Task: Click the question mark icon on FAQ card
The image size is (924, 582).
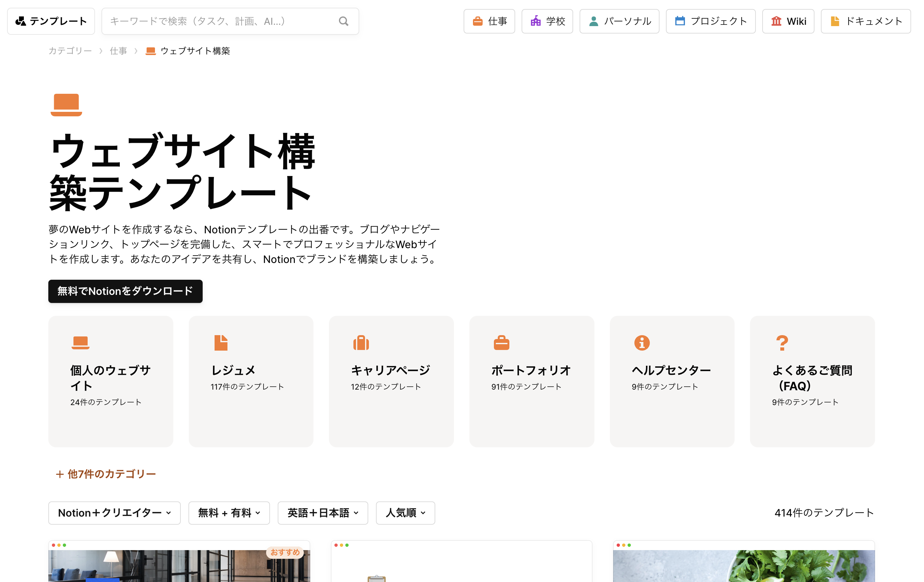Action: pyautogui.click(x=782, y=343)
